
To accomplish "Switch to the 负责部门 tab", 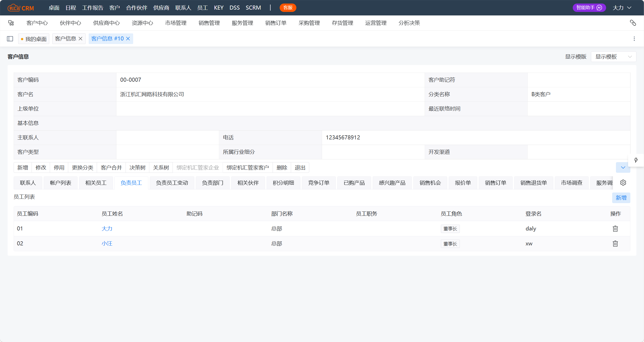I will point(213,183).
